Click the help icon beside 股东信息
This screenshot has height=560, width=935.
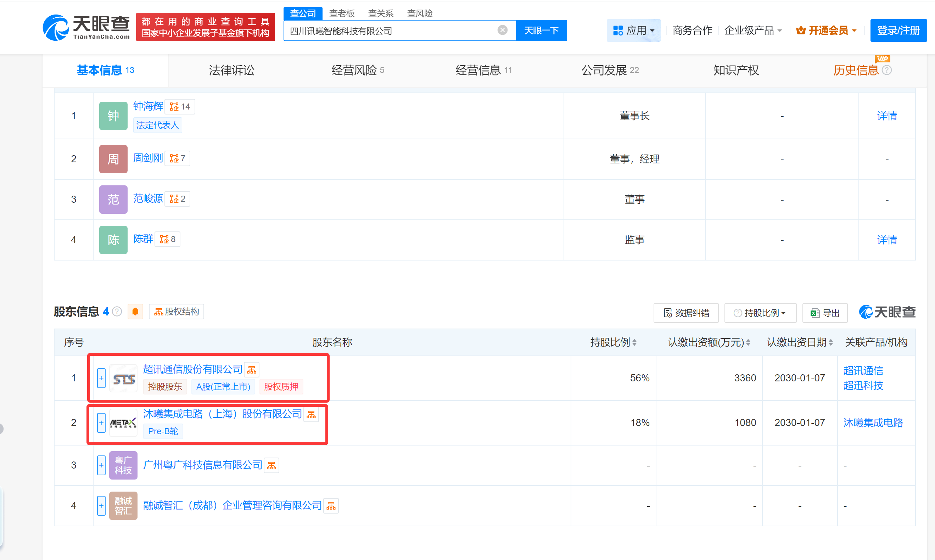pos(117,312)
